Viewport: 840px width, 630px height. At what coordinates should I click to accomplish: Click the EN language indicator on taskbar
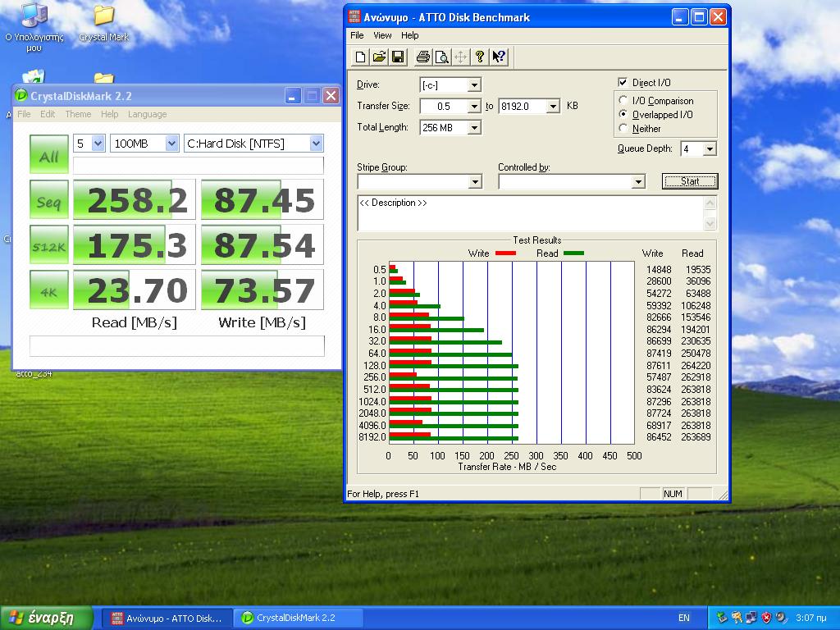tap(684, 618)
